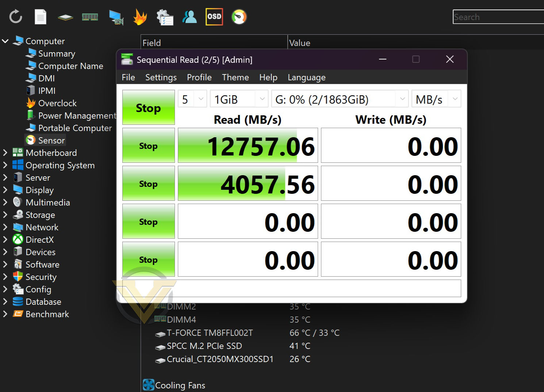
Task: Collapse the Computer tree node
Action: [x=5, y=41]
